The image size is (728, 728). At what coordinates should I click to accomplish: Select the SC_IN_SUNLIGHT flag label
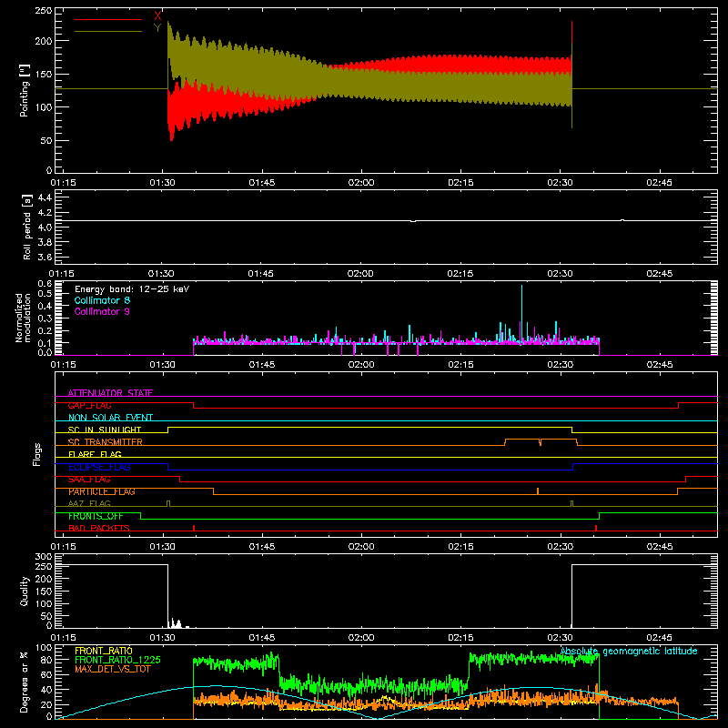click(105, 430)
